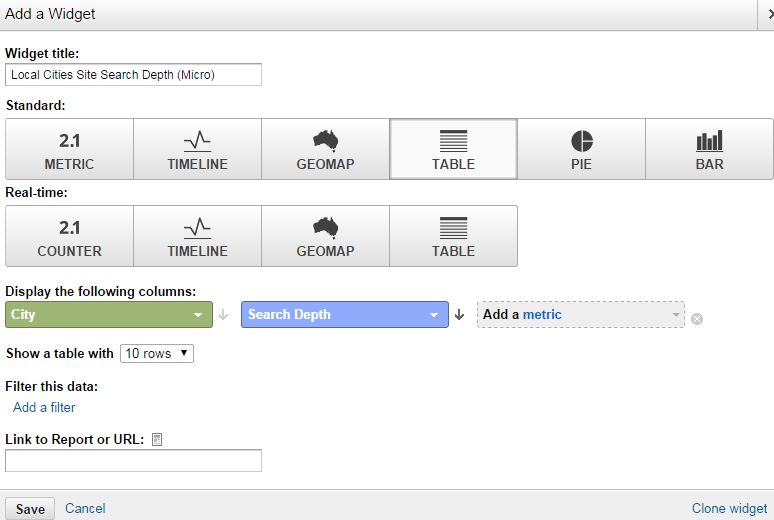Pick the Standard Geomap widget type

(325, 150)
